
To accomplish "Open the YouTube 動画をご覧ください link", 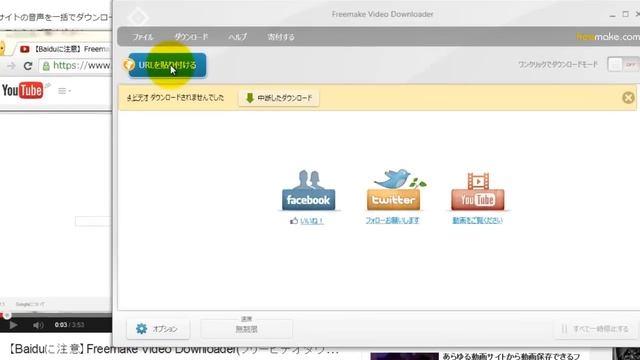I will (x=478, y=220).
